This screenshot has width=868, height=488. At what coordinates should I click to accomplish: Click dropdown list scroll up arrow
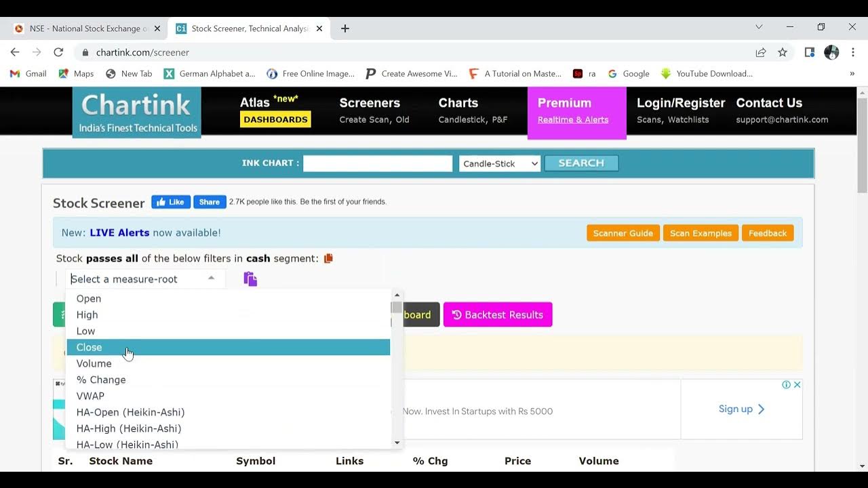tap(397, 295)
